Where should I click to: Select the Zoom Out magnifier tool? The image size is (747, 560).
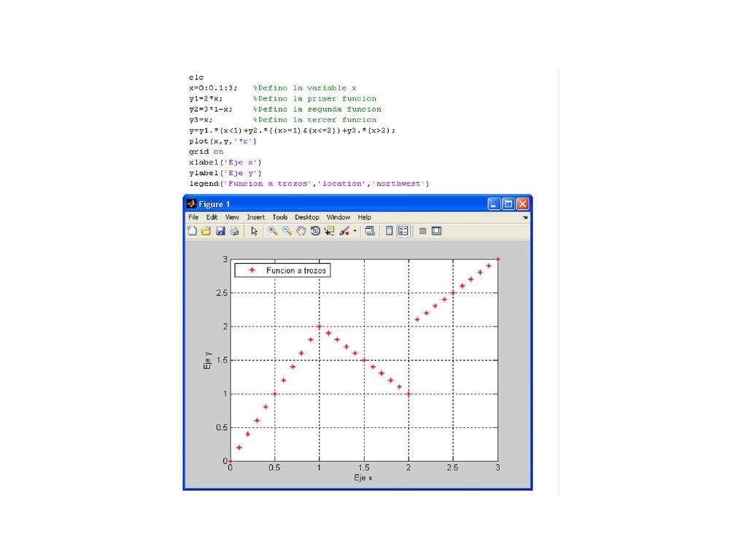(287, 231)
